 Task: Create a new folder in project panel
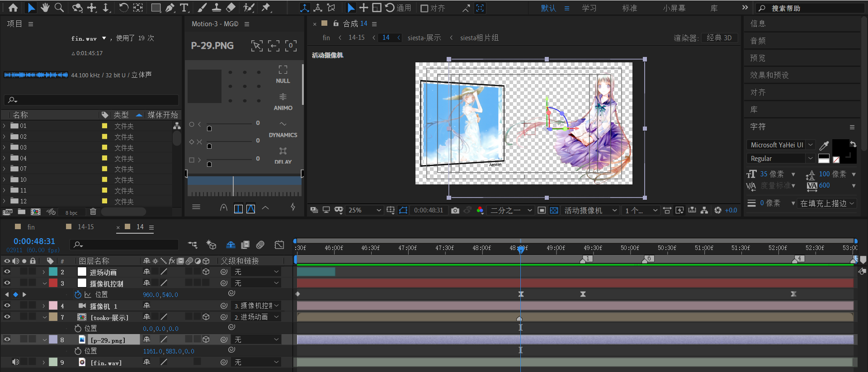point(22,212)
